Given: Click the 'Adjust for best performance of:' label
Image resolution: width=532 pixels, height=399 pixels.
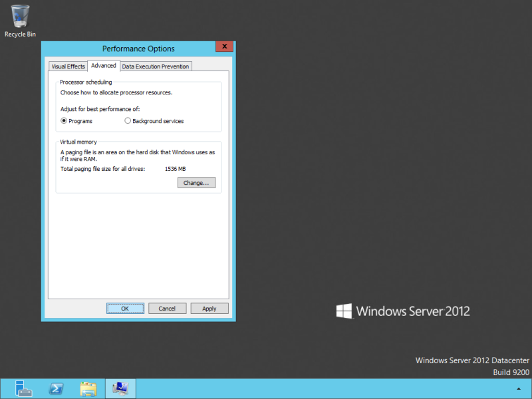Looking at the screenshot, I should [x=100, y=109].
